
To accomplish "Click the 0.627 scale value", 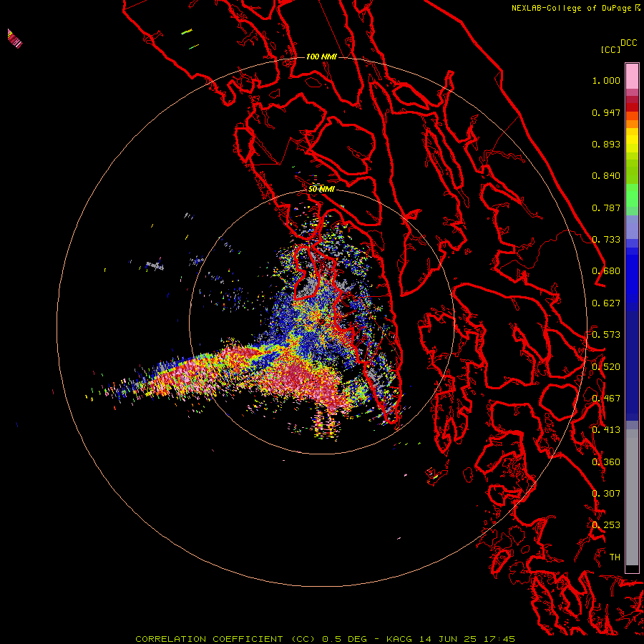I will point(606,303).
